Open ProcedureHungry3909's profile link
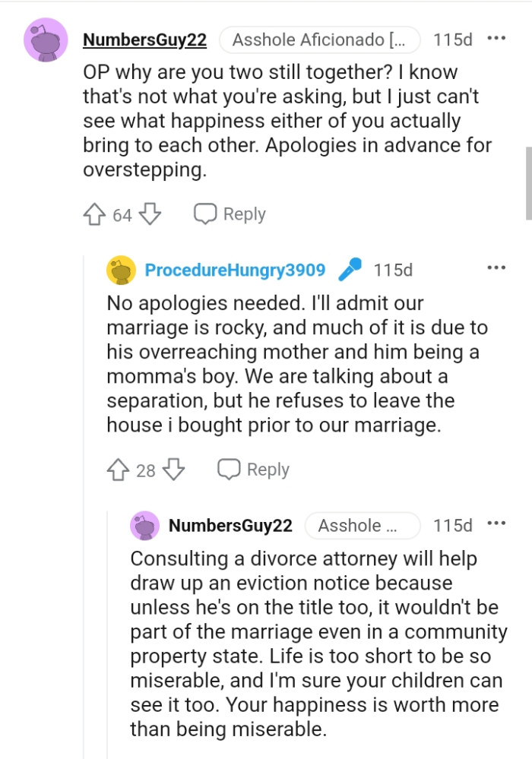Screen dimensions: 532x759 pyautogui.click(x=235, y=270)
